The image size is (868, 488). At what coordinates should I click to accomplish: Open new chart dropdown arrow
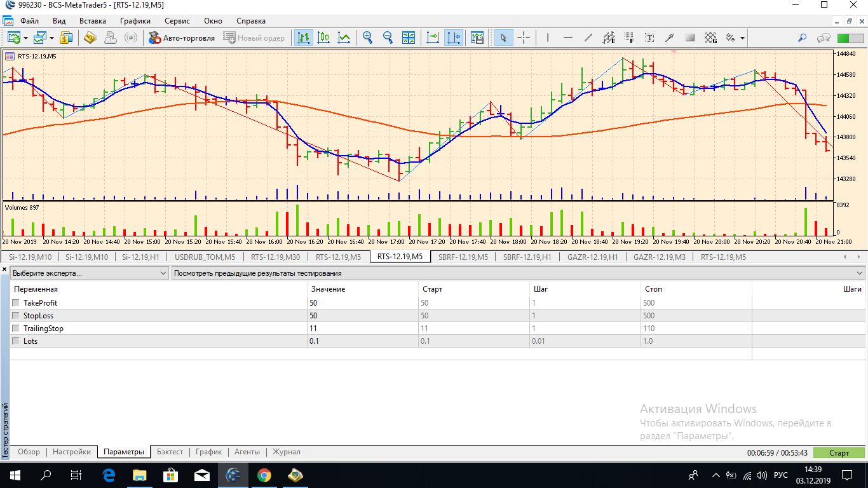(x=26, y=37)
